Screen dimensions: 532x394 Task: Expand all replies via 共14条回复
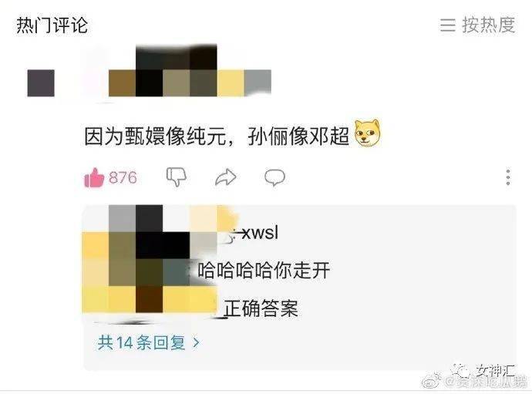[x=148, y=342]
